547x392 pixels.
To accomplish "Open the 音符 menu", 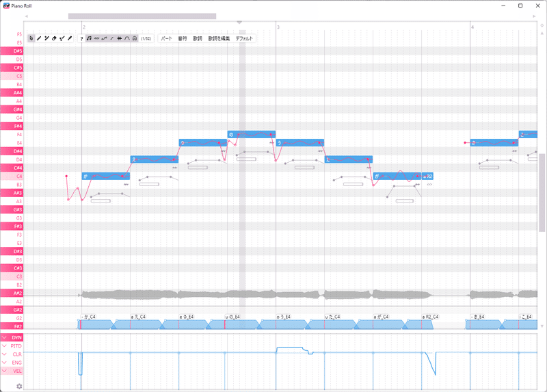I will (183, 38).
